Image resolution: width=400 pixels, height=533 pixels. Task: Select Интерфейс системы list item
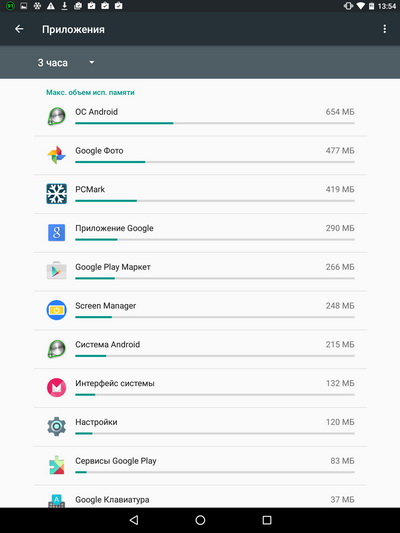click(200, 388)
